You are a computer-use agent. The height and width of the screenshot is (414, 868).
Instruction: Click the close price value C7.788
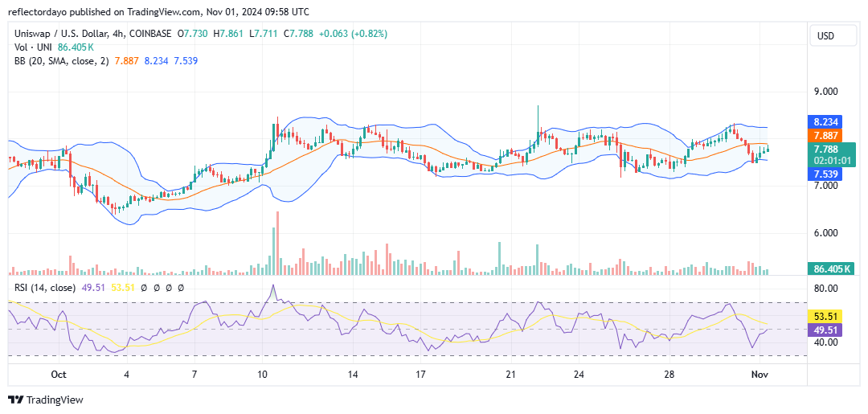[x=298, y=34]
